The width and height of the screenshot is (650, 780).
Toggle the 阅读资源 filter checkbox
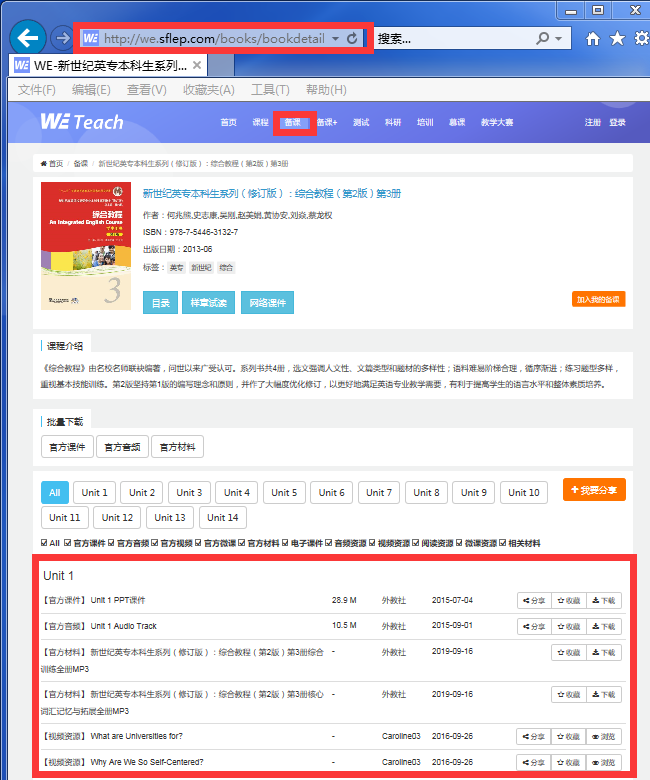[x=416, y=543]
